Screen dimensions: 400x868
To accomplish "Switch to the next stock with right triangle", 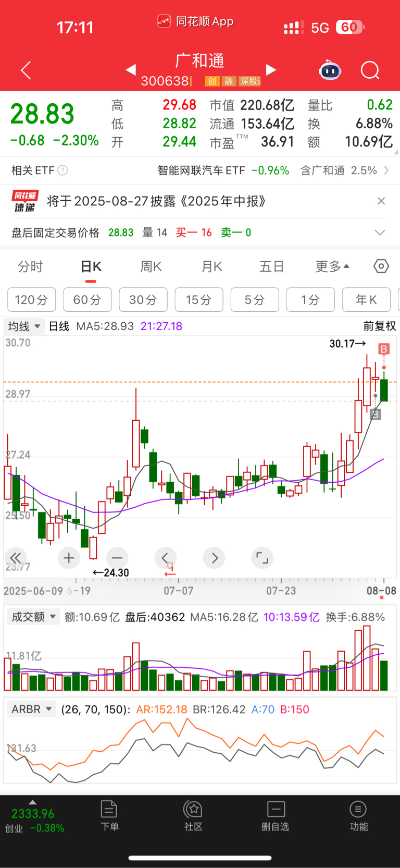I will (271, 69).
